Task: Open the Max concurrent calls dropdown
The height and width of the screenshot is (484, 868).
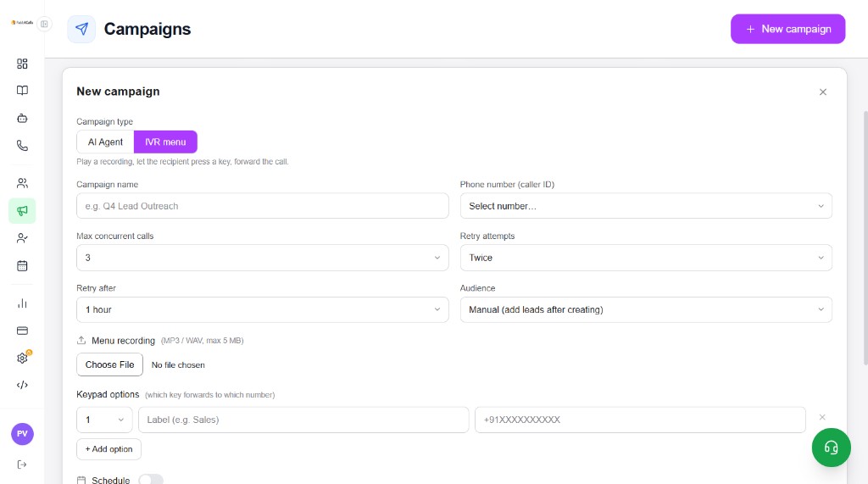Action: coord(263,258)
